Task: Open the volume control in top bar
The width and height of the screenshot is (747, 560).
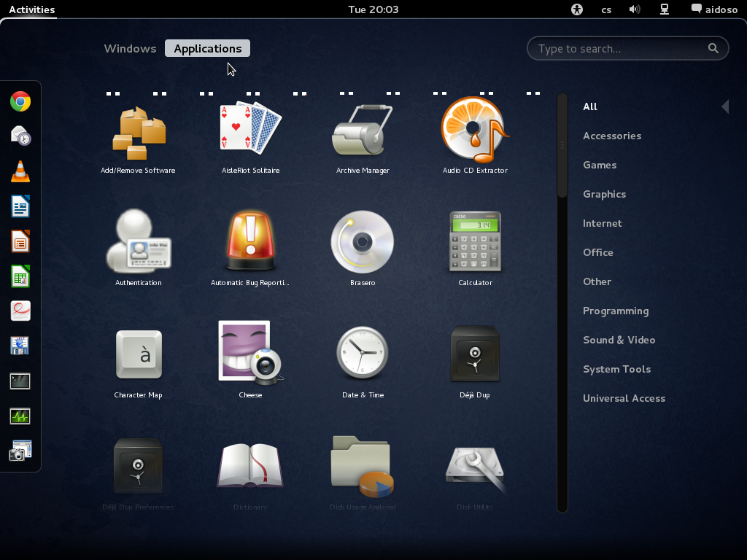Action: pyautogui.click(x=635, y=9)
